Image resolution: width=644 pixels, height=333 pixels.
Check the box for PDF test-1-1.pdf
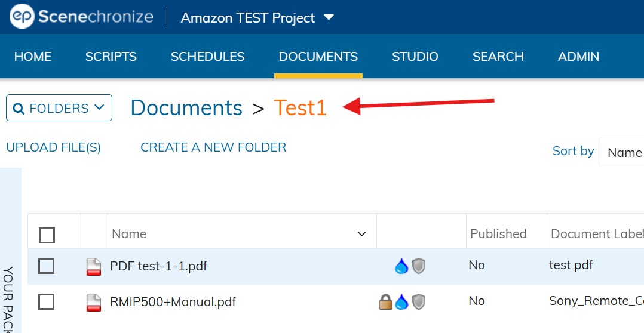click(46, 266)
